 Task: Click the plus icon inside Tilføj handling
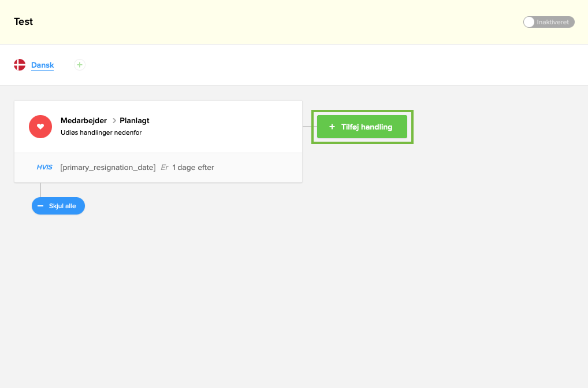pyautogui.click(x=333, y=127)
